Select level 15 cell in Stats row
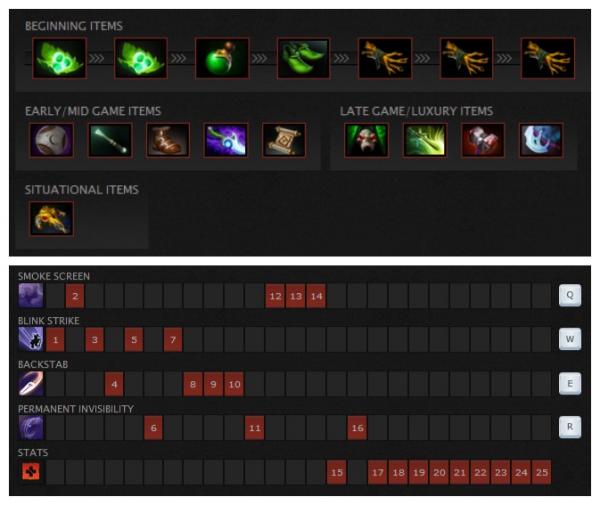600x505 pixels. (337, 472)
